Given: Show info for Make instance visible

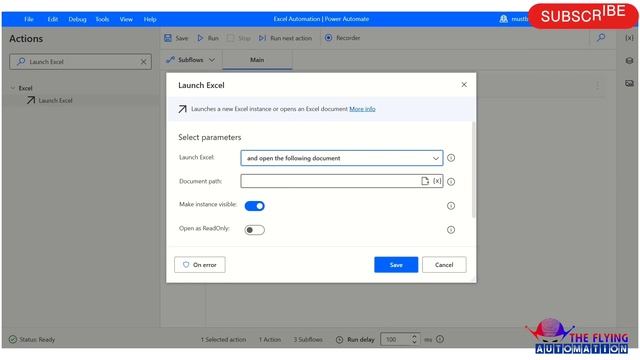Looking at the screenshot, I should click(x=451, y=206).
